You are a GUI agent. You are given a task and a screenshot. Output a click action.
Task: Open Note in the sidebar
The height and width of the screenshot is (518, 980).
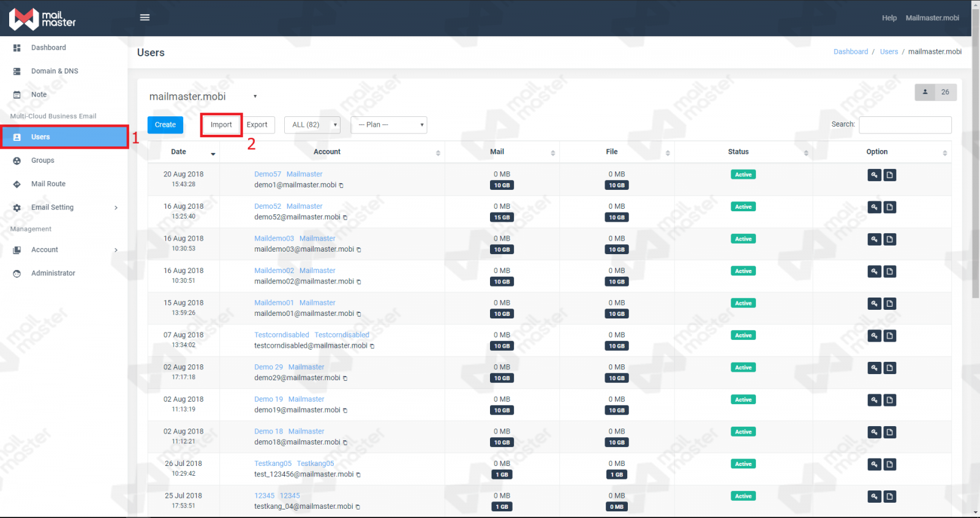coord(39,95)
